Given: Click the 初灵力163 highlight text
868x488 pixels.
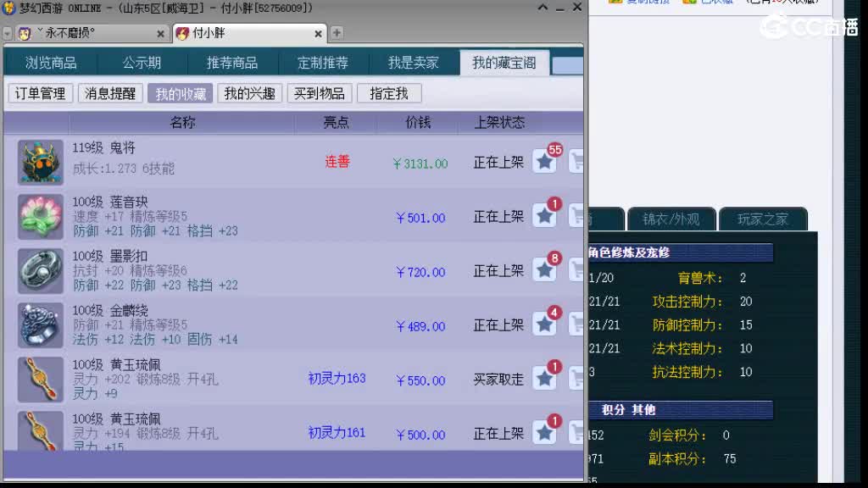Looking at the screenshot, I should tap(337, 379).
